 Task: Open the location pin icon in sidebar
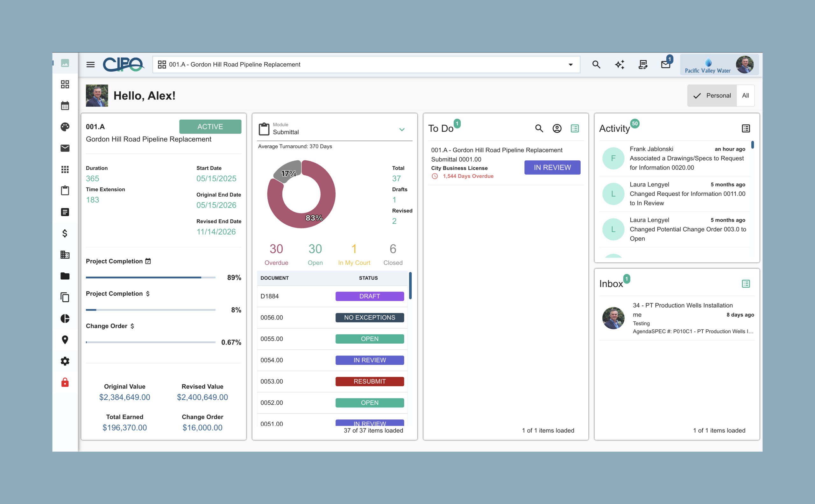[x=65, y=340]
